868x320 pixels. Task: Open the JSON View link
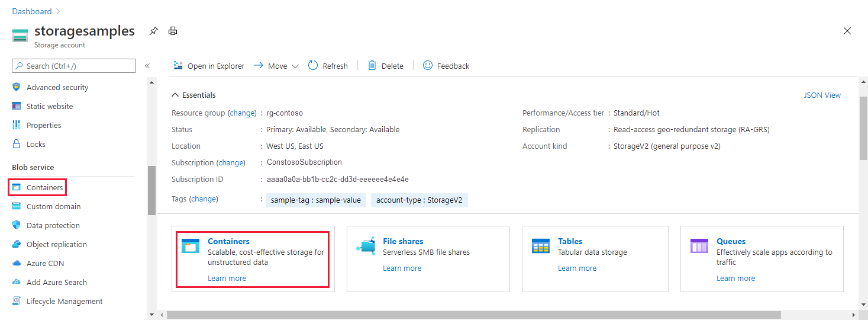822,95
